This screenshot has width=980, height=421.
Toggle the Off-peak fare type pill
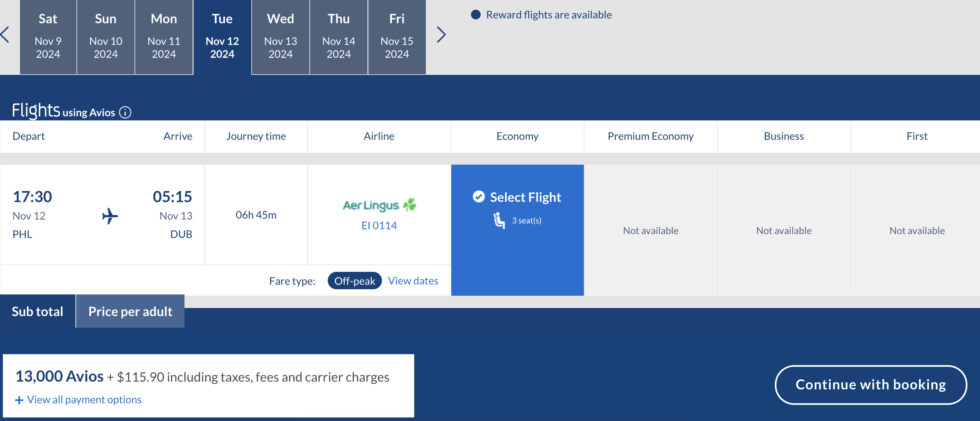(355, 281)
